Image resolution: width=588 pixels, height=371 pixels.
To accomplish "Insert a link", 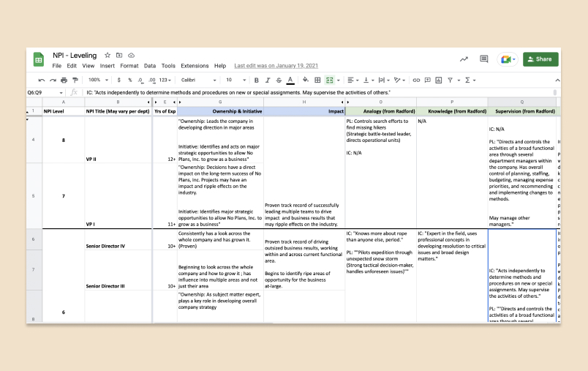I will (x=416, y=80).
